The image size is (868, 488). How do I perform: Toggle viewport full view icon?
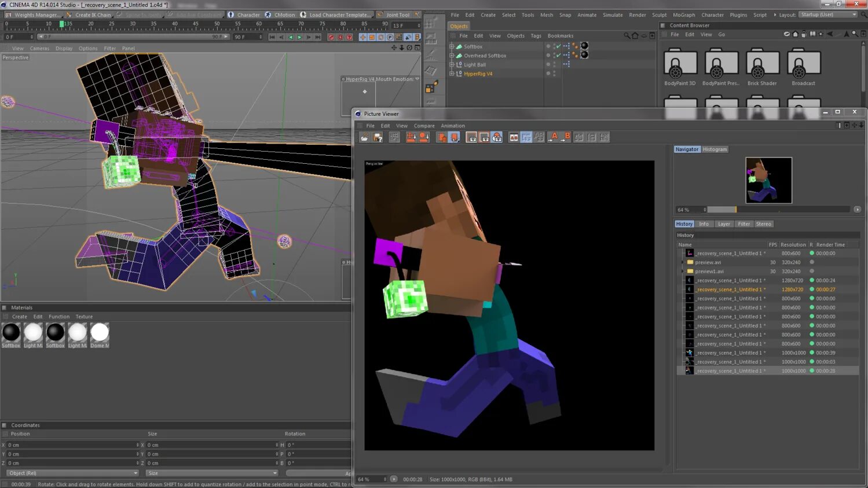point(417,48)
